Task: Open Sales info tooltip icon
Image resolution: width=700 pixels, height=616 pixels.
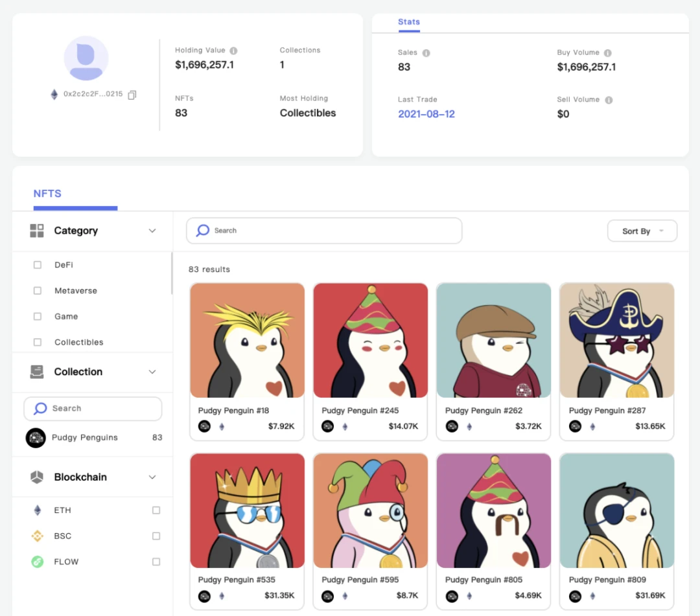Action: tap(426, 53)
